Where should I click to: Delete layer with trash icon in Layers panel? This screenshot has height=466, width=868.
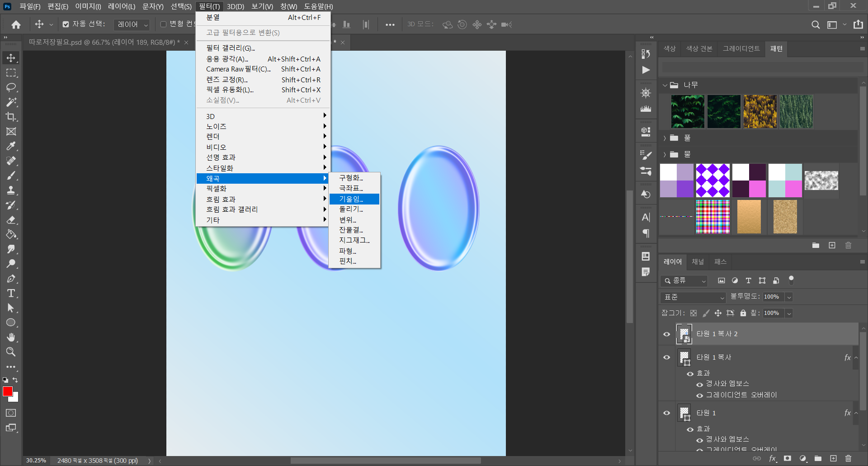click(x=848, y=458)
